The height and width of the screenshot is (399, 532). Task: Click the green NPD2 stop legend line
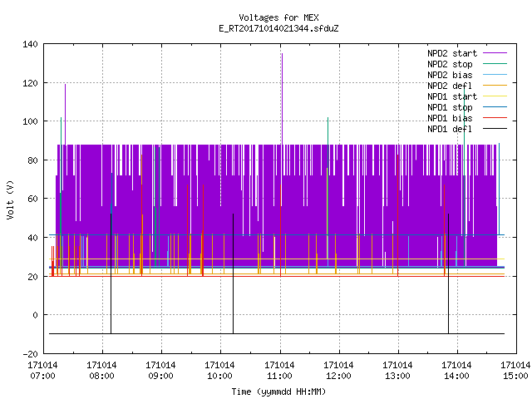coord(495,63)
